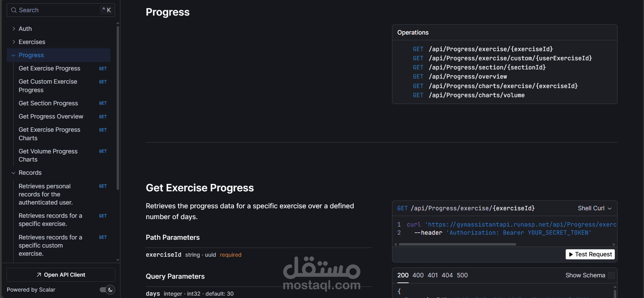
Task: Click the search magnifier icon
Action: (14, 10)
